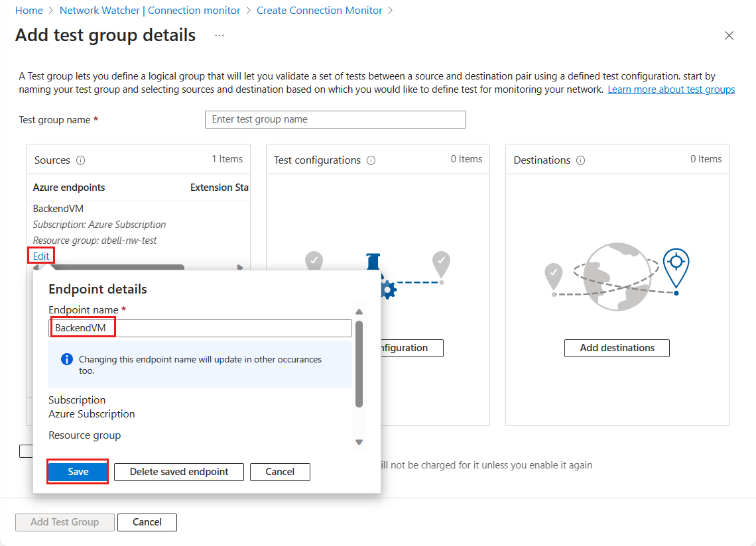Close the Add test group details pane

click(729, 35)
